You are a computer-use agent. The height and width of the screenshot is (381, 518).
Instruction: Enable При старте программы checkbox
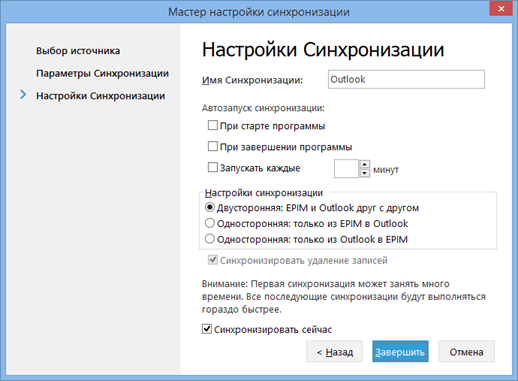pyautogui.click(x=213, y=125)
